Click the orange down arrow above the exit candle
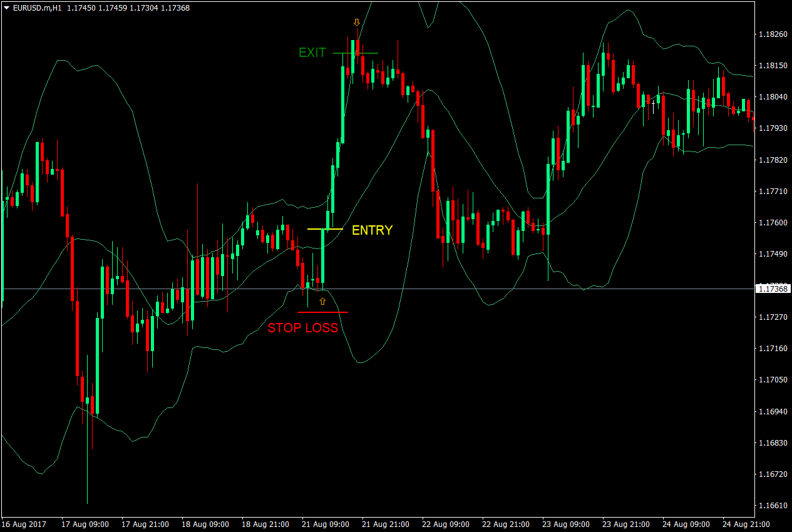The width and height of the screenshot is (792, 532). 357,23
